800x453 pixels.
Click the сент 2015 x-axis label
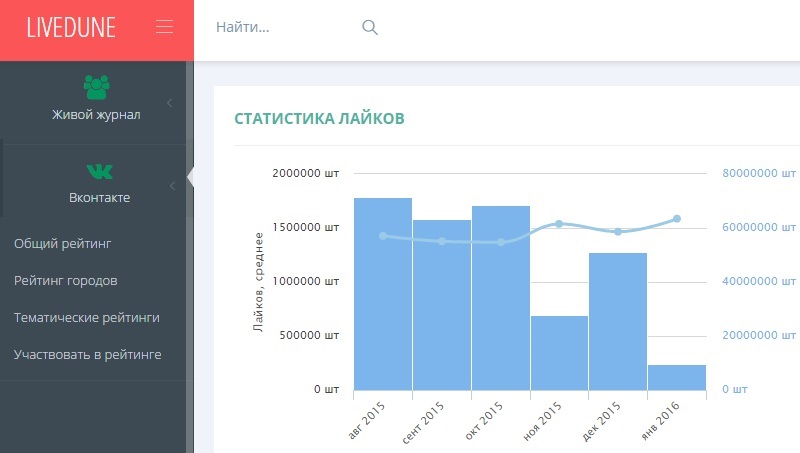click(x=423, y=423)
